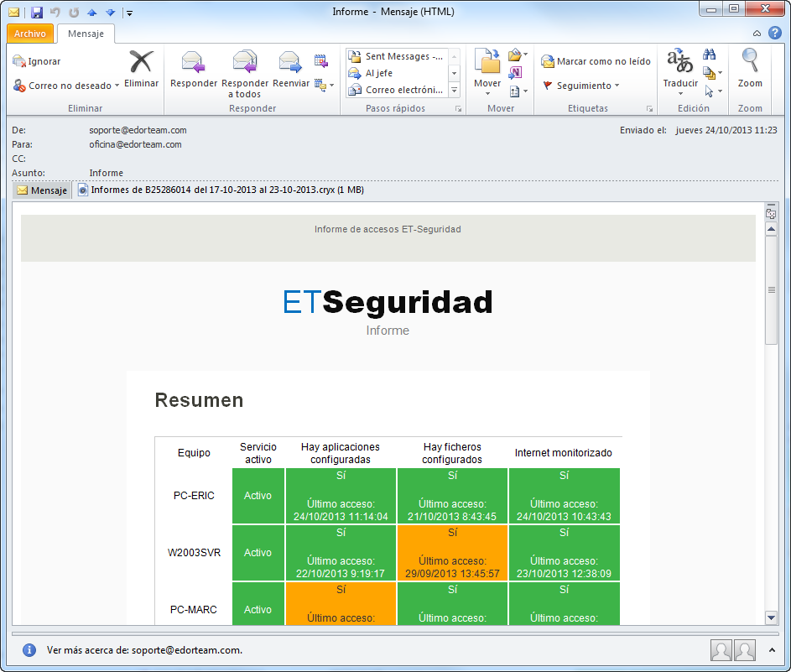The height and width of the screenshot is (672, 791).
Task: Expand the people pane
Action: coord(772,650)
